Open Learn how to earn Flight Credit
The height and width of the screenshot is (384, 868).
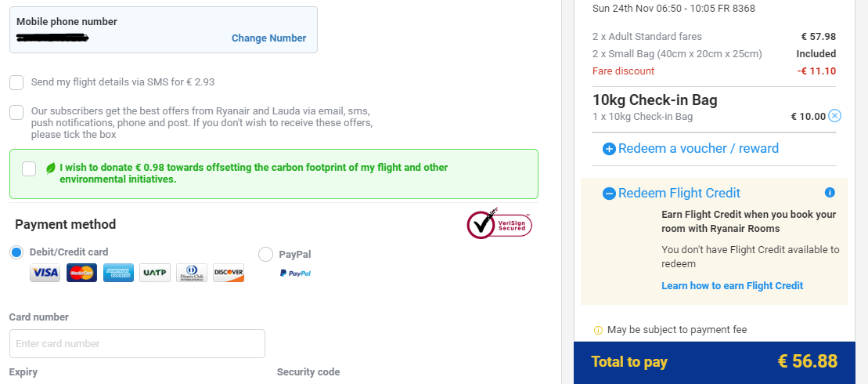tap(733, 285)
